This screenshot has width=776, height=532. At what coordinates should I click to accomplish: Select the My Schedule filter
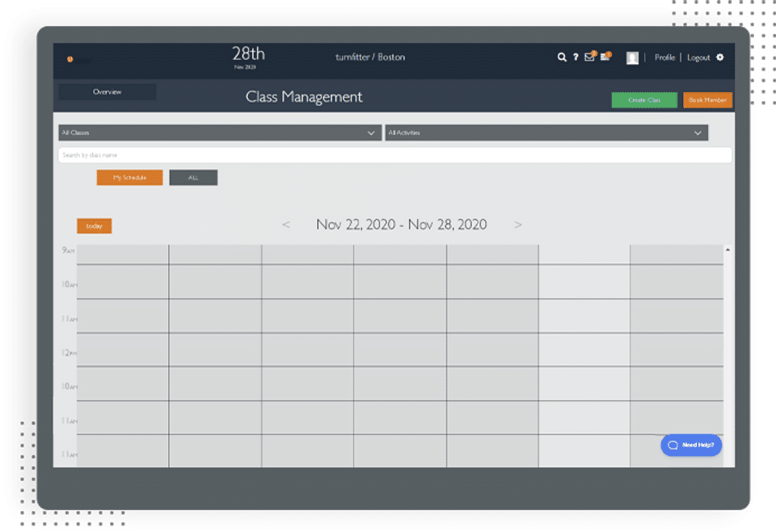pos(129,178)
